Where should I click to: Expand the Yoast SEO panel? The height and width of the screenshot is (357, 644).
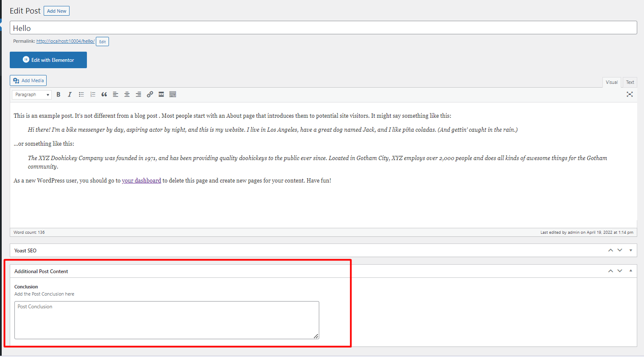pos(630,250)
